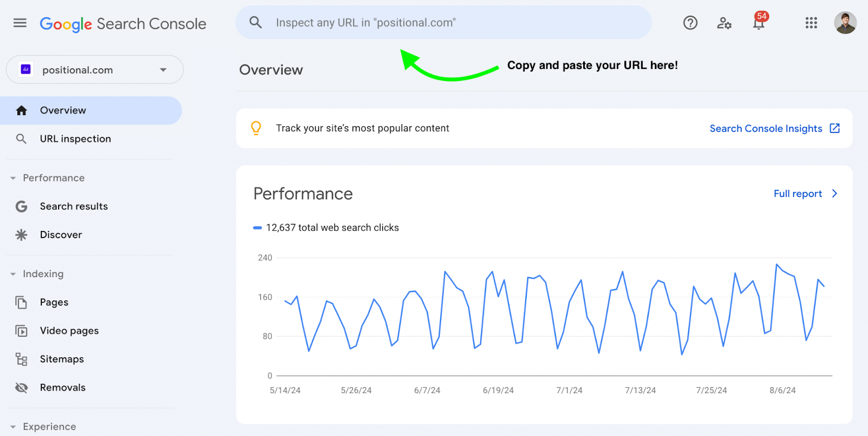Image resolution: width=868 pixels, height=436 pixels.
Task: Click the chevron beside Full report
Action: point(834,194)
